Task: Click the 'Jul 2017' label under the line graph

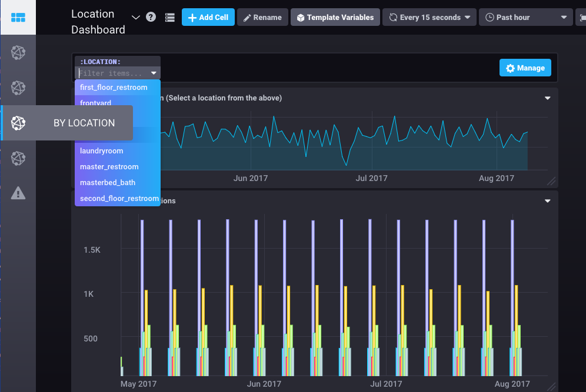Action: [371, 178]
